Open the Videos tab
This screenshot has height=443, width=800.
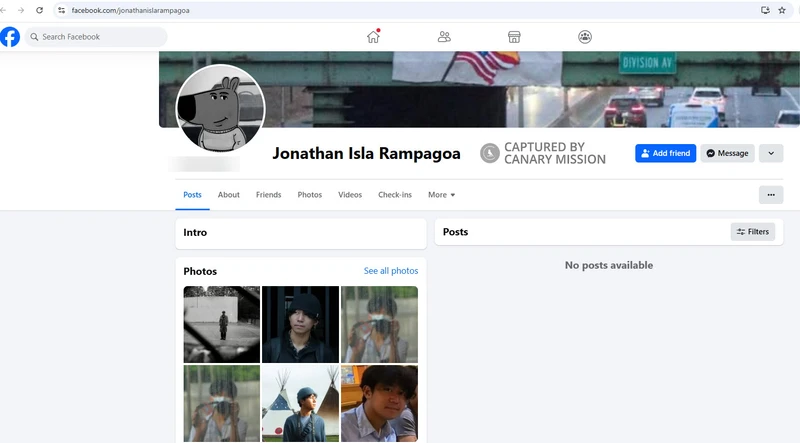tap(350, 195)
